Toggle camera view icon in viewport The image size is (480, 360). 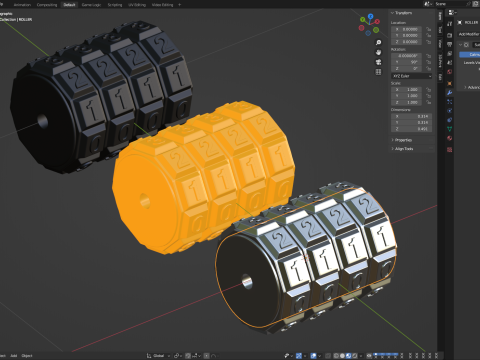(378, 62)
